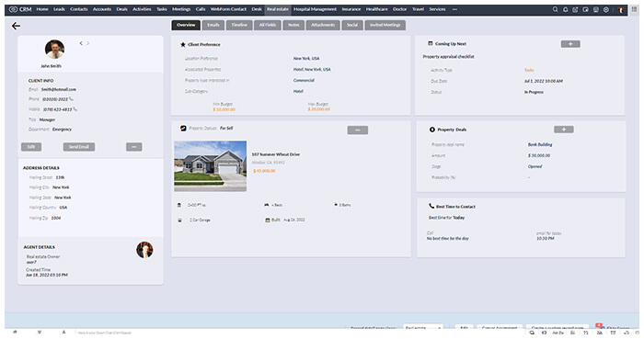Screen dimensions: 644x339
Task: Add activity via Coming Up Next plus button
Action: pos(570,44)
